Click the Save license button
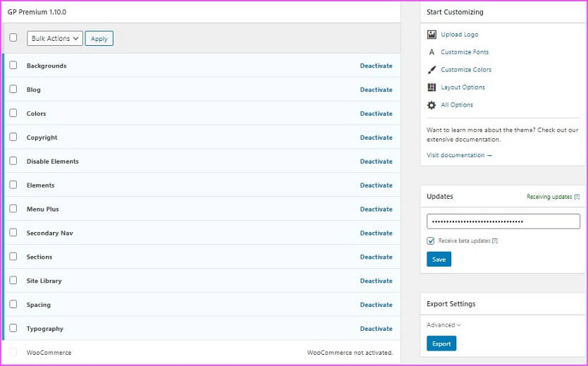 point(439,259)
